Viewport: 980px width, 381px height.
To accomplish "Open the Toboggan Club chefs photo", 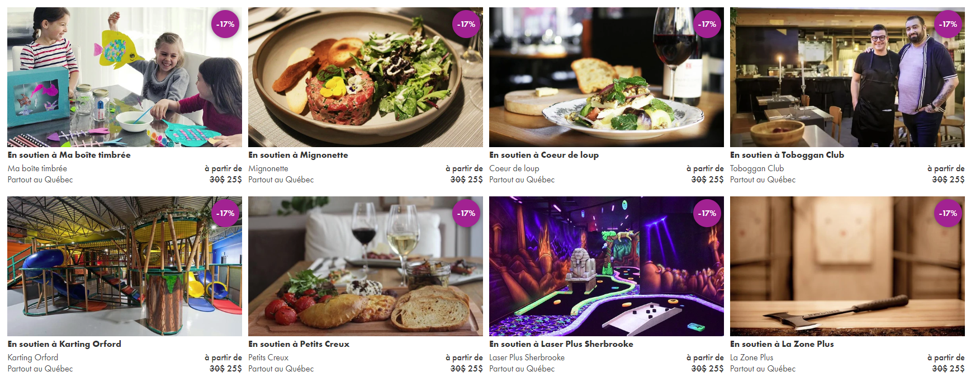I will [848, 77].
